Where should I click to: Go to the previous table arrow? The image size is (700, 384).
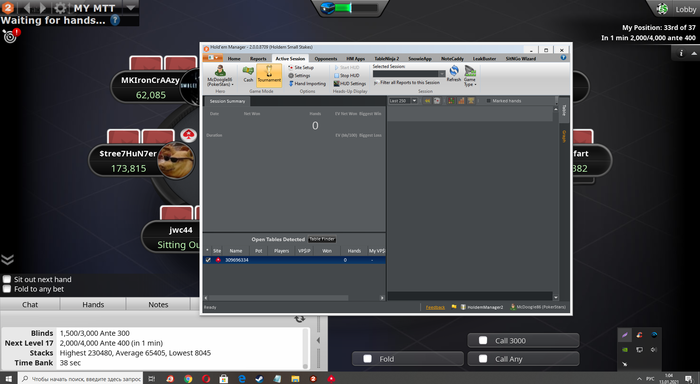26,8
